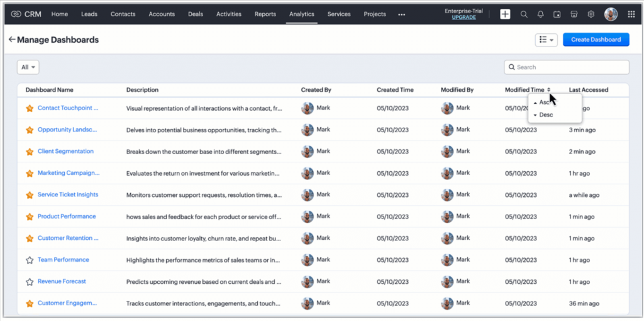Image resolution: width=644 pixels, height=321 pixels.
Task: Open the Product Performance dashboard
Action: pyautogui.click(x=67, y=216)
